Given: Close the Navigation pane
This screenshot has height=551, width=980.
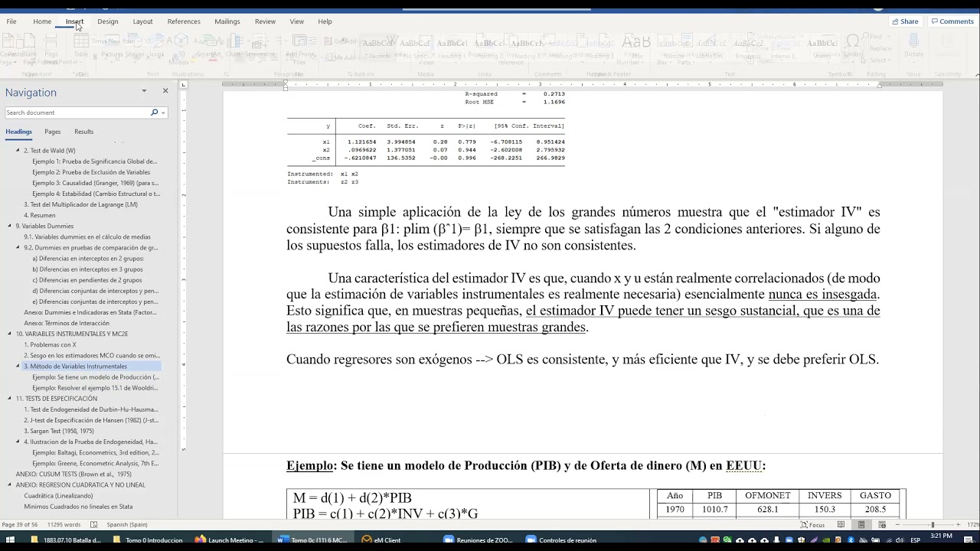Looking at the screenshot, I should pyautogui.click(x=165, y=91).
